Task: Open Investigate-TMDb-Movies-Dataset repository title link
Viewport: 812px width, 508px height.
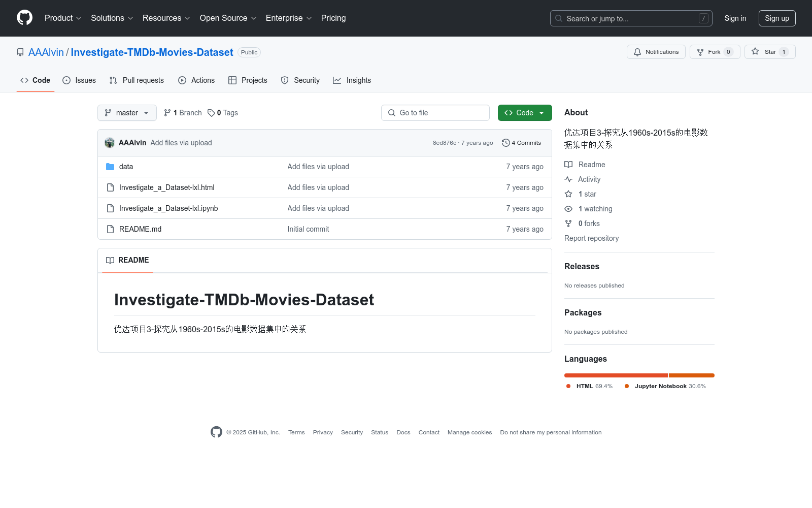Action: click(152, 52)
